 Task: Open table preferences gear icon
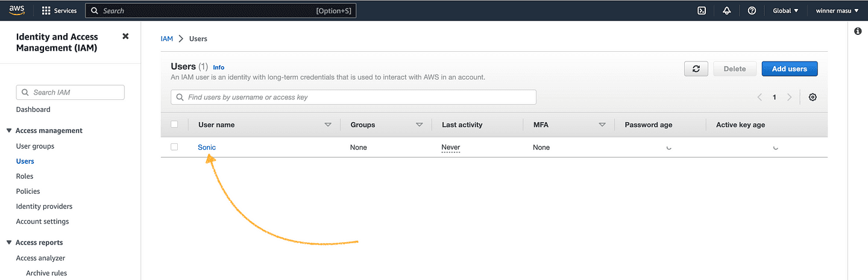(x=813, y=97)
